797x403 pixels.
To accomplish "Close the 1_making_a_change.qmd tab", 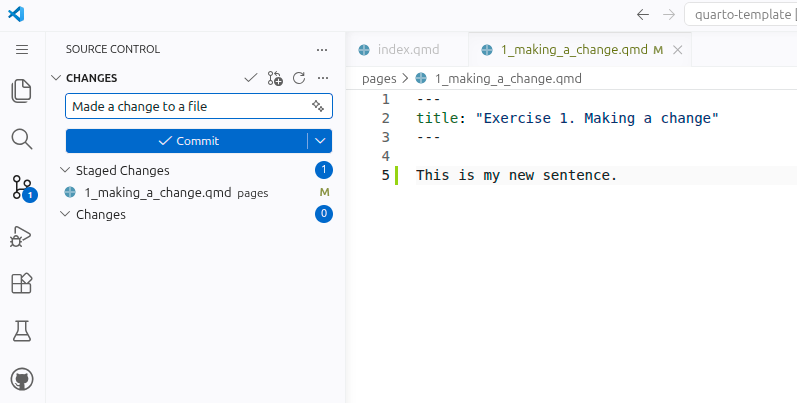I will point(678,50).
